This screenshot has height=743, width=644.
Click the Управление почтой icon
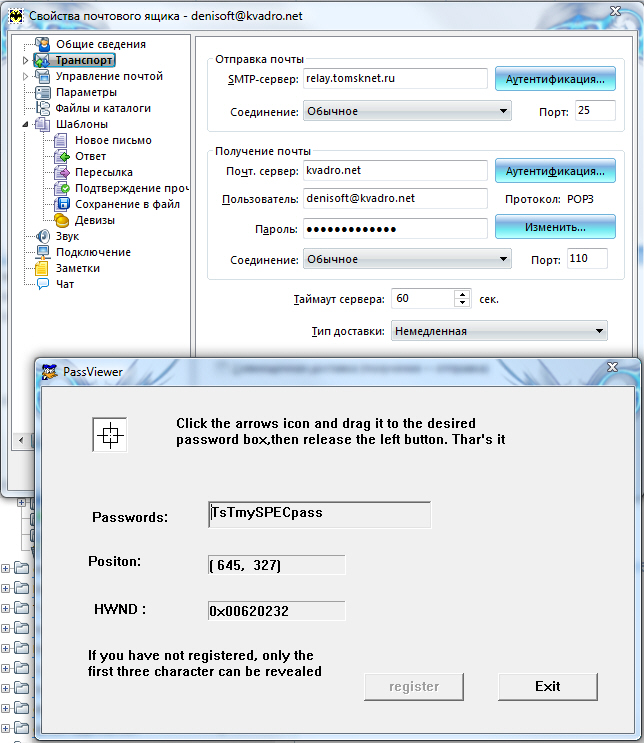coord(43,76)
